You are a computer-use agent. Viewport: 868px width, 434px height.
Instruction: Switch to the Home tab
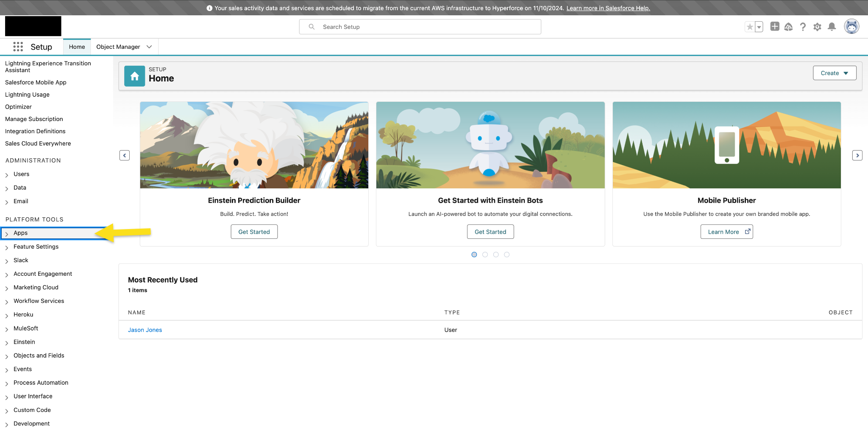77,47
